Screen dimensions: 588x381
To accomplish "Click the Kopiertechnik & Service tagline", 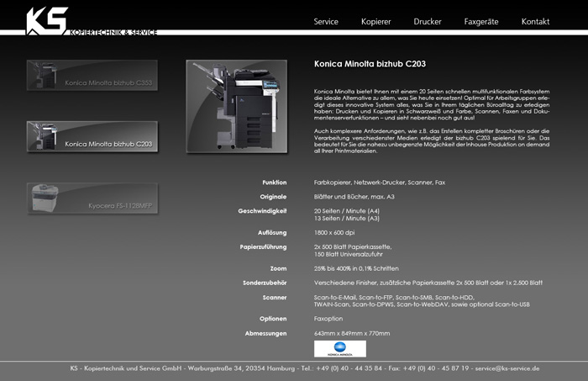I will tap(113, 32).
